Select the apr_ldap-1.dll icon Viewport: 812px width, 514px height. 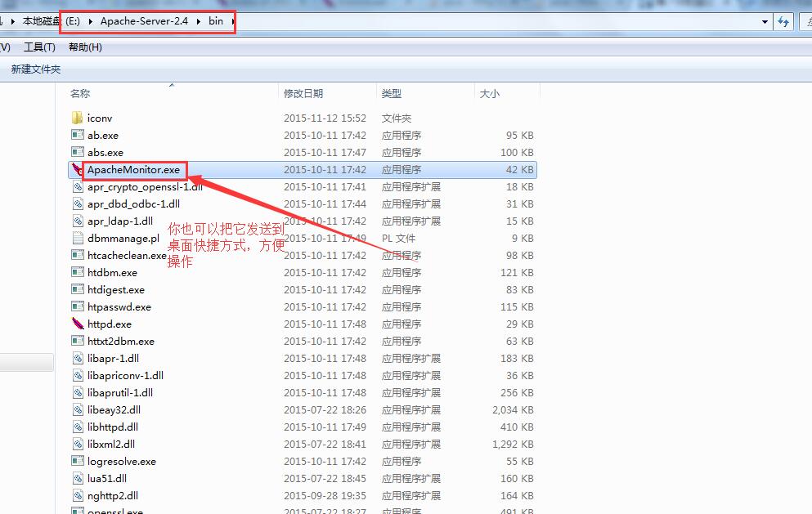(x=78, y=221)
